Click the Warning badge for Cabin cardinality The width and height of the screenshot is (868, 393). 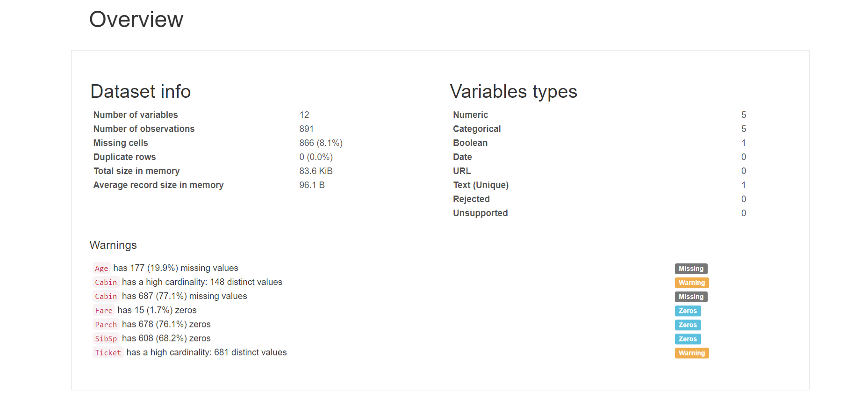coord(692,283)
